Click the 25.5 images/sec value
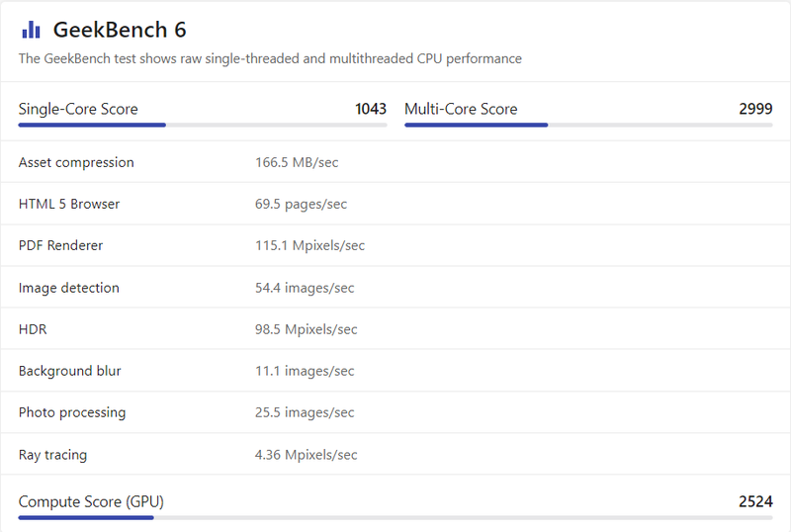791x532 pixels. 305,413
